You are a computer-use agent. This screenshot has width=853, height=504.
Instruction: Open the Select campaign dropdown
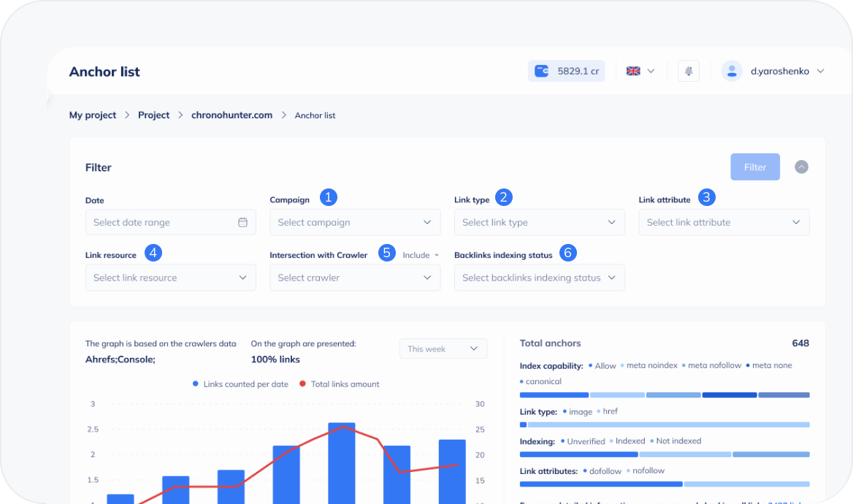[355, 222]
